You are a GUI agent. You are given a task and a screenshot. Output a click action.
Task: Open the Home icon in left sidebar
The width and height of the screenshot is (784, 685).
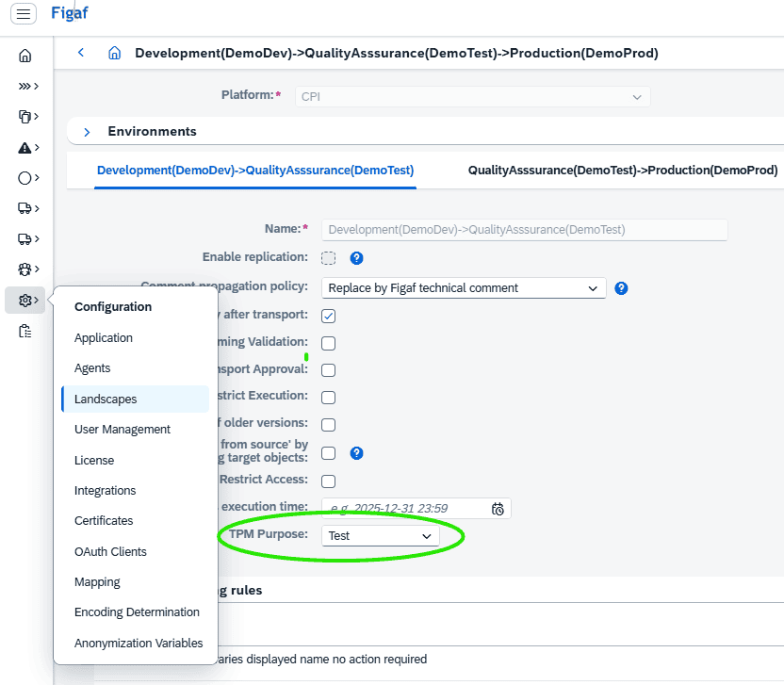pos(25,56)
